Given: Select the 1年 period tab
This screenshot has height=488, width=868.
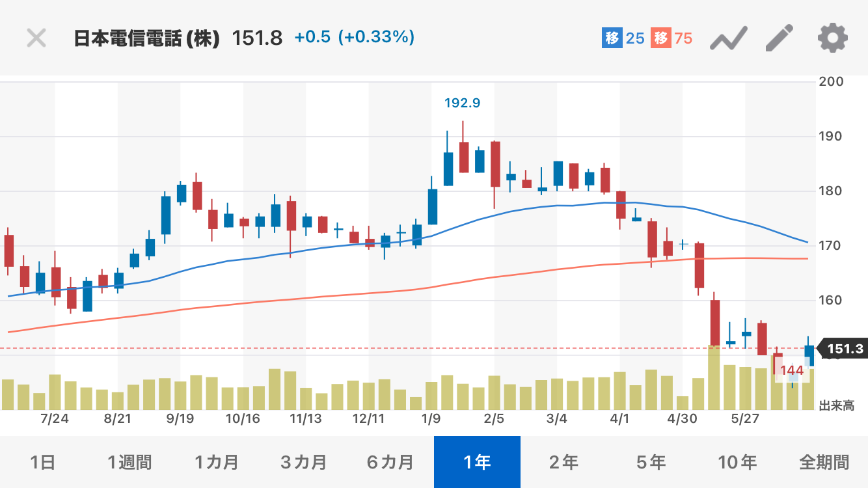Looking at the screenshot, I should [477, 463].
